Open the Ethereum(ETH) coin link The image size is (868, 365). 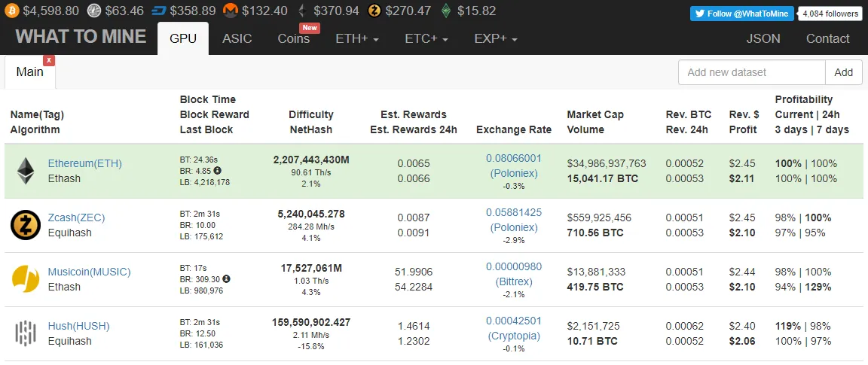[84, 164]
